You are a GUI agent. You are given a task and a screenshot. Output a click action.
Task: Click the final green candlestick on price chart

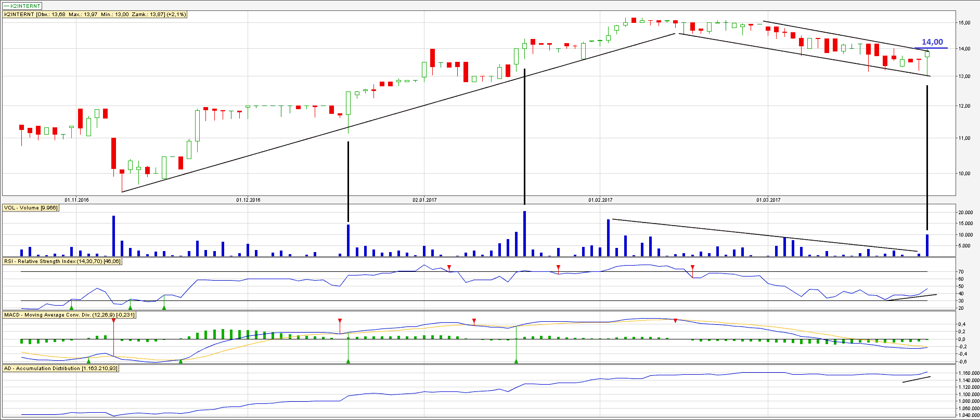[x=927, y=54]
